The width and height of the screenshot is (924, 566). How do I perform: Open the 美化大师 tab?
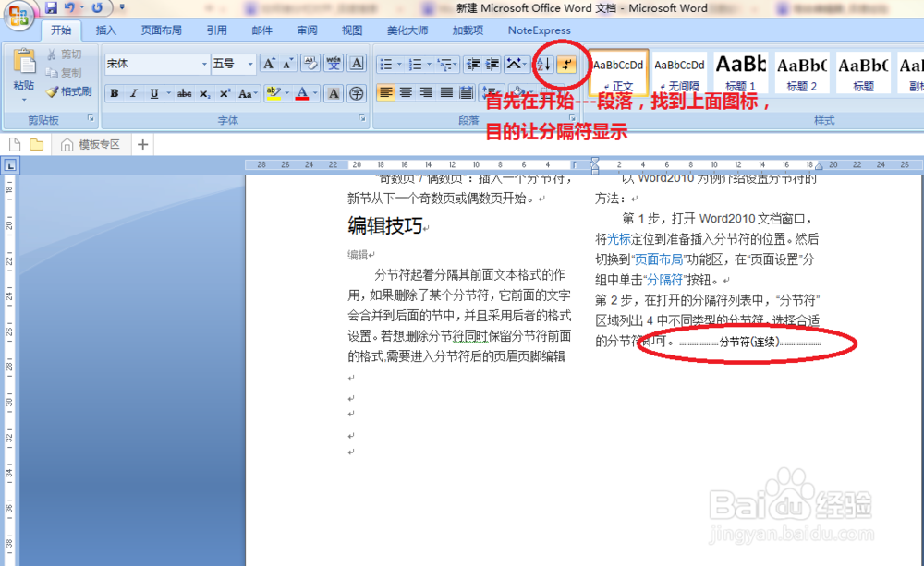coord(407,30)
